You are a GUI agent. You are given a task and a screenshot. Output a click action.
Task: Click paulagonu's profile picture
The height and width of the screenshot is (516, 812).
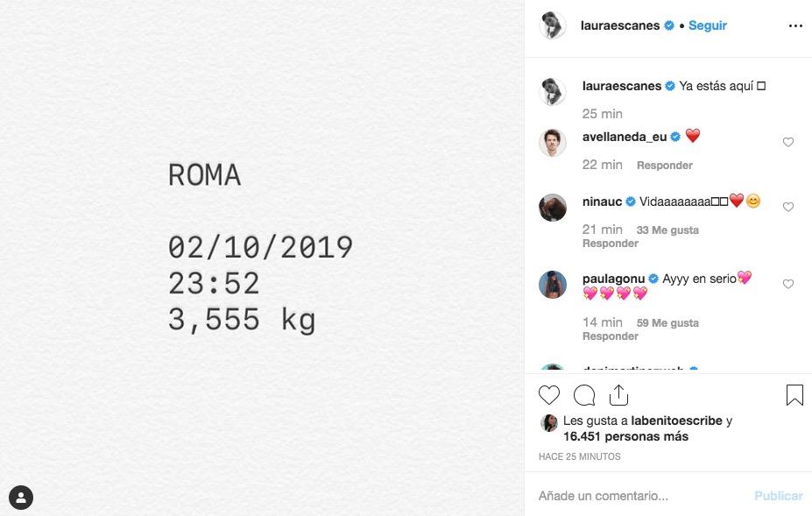pos(552,284)
